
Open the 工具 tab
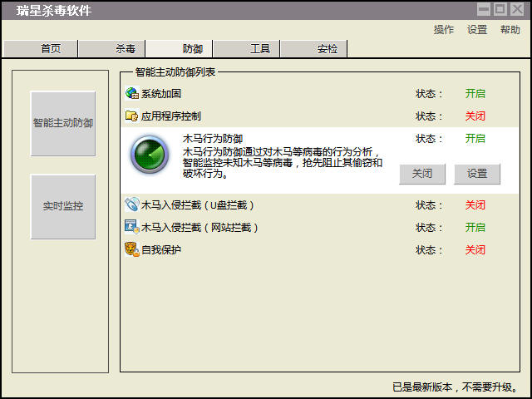(x=247, y=49)
